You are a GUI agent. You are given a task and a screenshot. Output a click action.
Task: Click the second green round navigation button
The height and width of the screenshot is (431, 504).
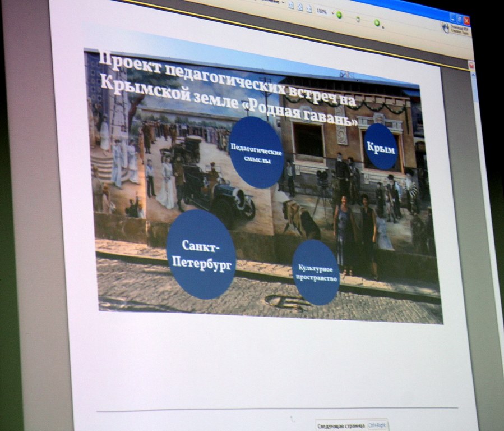(x=377, y=22)
